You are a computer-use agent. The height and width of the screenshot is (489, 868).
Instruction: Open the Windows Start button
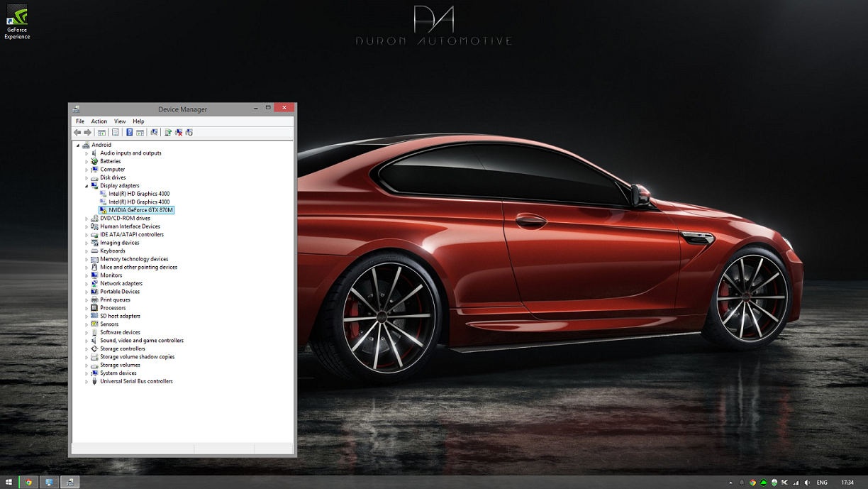(9, 483)
